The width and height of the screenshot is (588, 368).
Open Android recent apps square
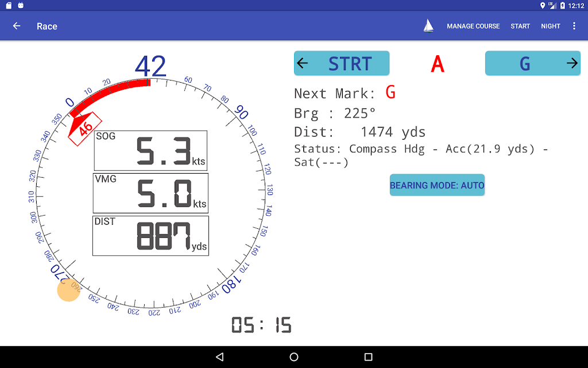click(368, 356)
